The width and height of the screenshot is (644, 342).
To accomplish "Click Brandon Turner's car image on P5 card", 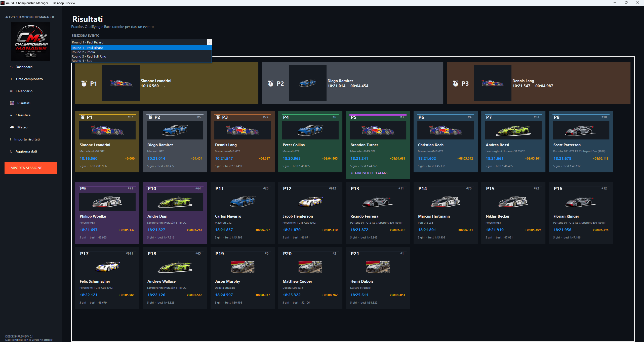I will 378,130.
